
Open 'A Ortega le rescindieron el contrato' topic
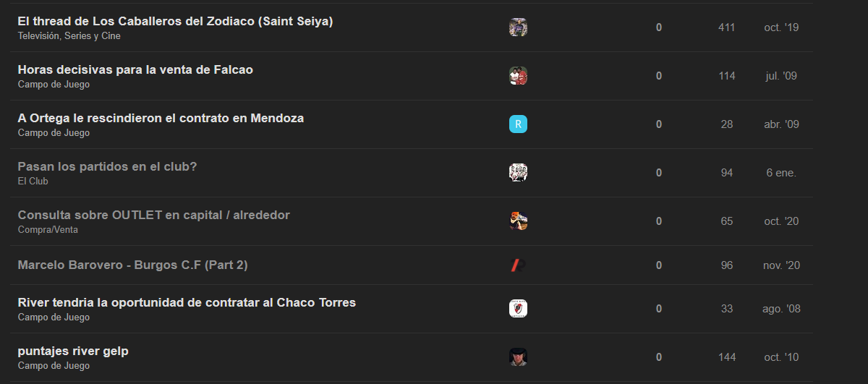coord(161,118)
